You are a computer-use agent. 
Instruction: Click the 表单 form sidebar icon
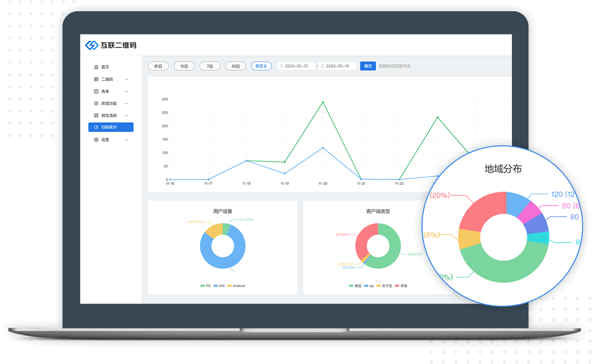[96, 91]
